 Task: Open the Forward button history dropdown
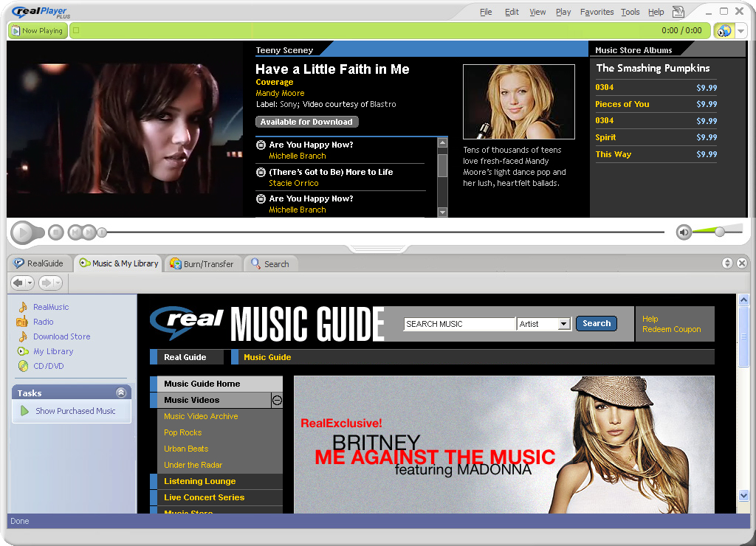coord(58,283)
